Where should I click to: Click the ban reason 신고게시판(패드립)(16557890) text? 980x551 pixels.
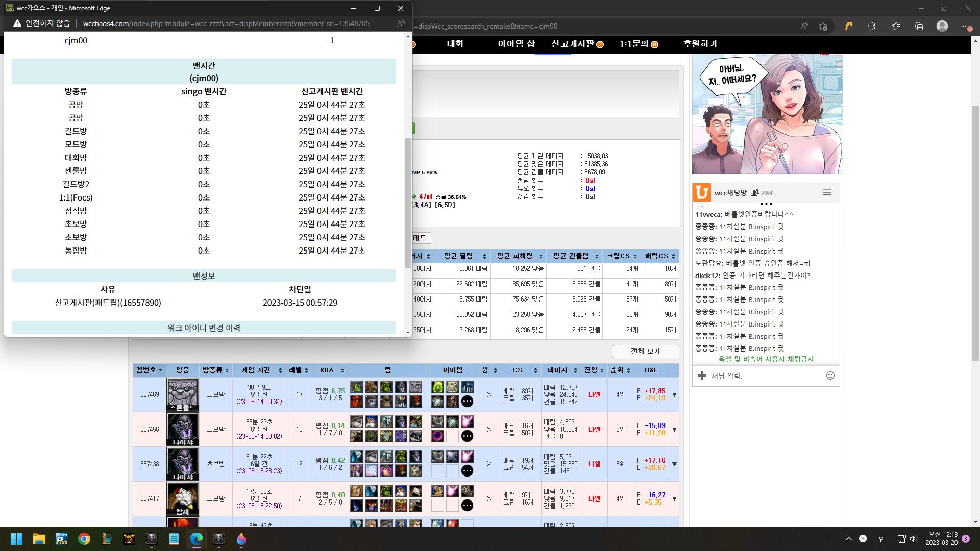click(x=108, y=303)
